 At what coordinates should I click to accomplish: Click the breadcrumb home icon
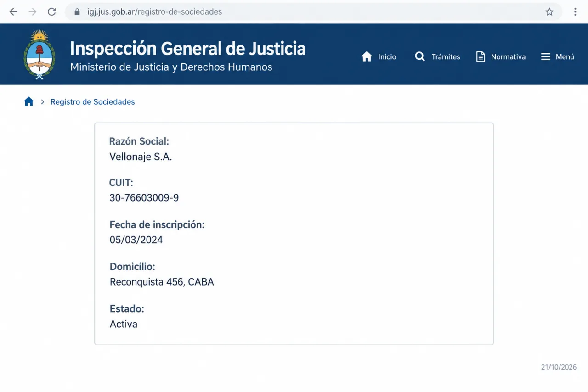click(x=29, y=102)
